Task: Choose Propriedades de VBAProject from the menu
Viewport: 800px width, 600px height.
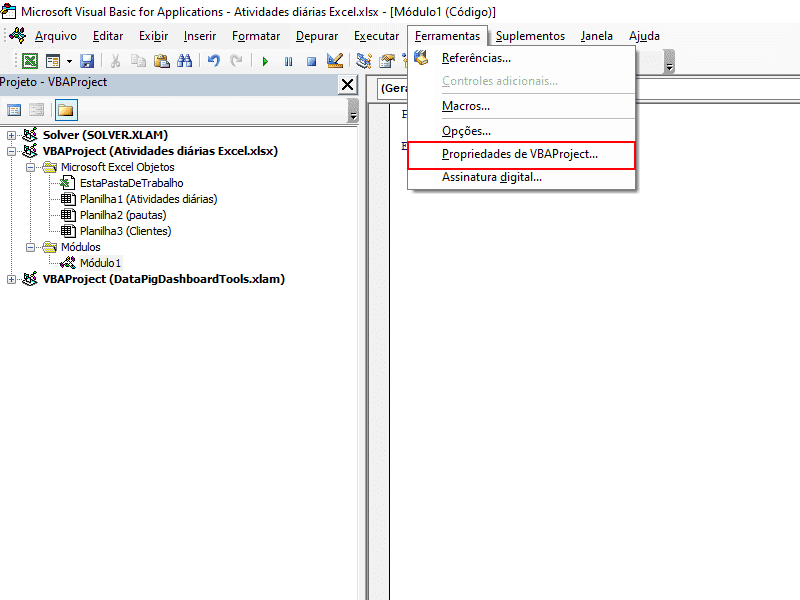Action: coord(520,155)
